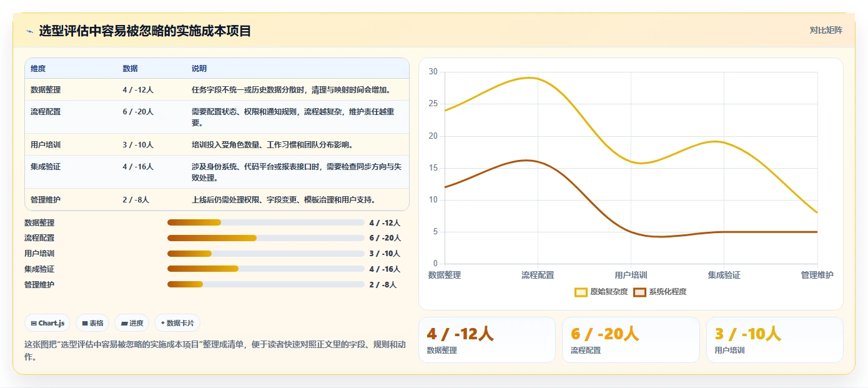Image resolution: width=868 pixels, height=388 pixels.
Task: Click the 维度 column header in the table
Action: 38,69
